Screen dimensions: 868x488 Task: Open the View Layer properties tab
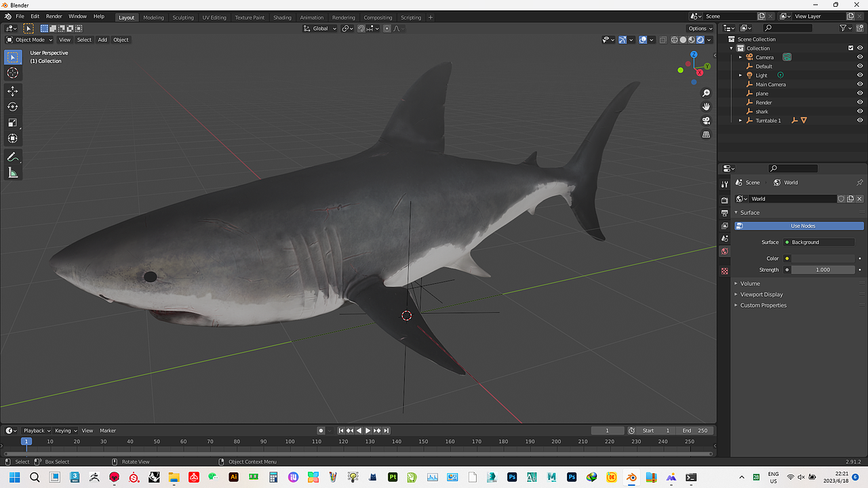coord(724,226)
